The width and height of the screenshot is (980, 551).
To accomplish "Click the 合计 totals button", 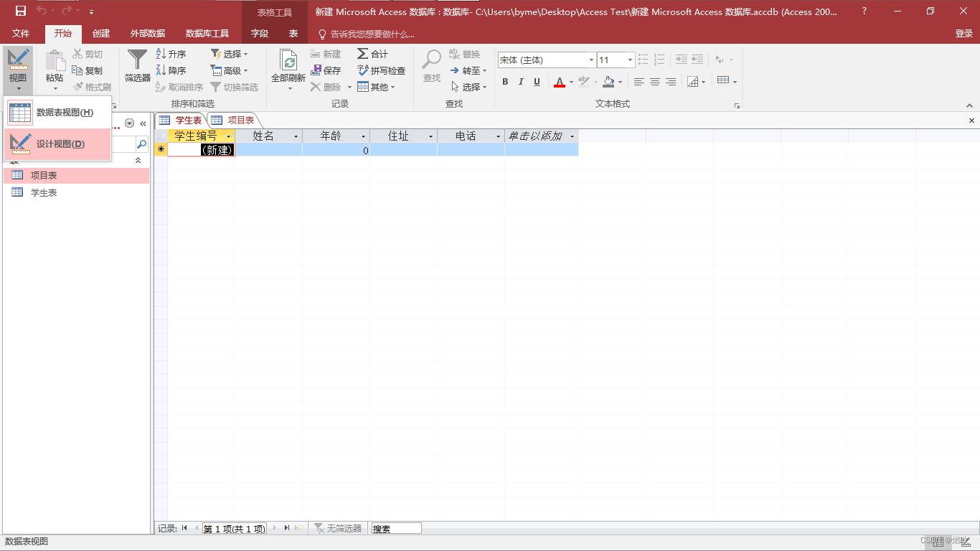I will (372, 54).
